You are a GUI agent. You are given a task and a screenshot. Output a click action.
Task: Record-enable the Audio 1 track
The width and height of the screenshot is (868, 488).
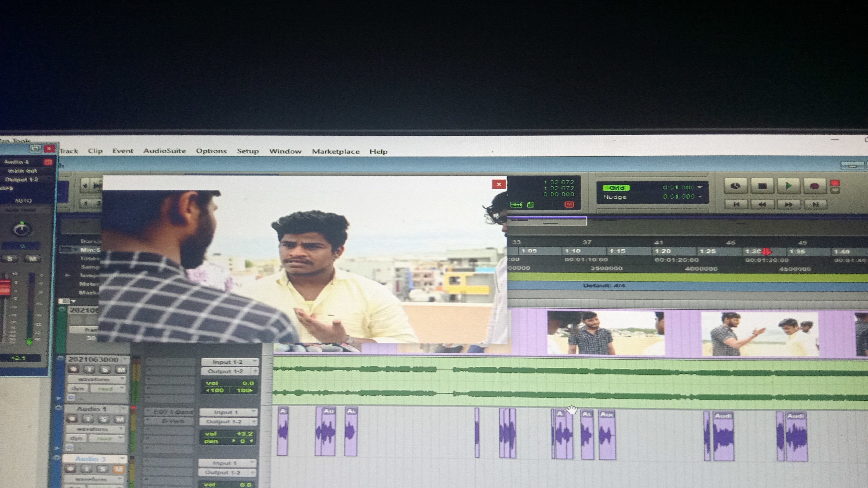click(71, 419)
